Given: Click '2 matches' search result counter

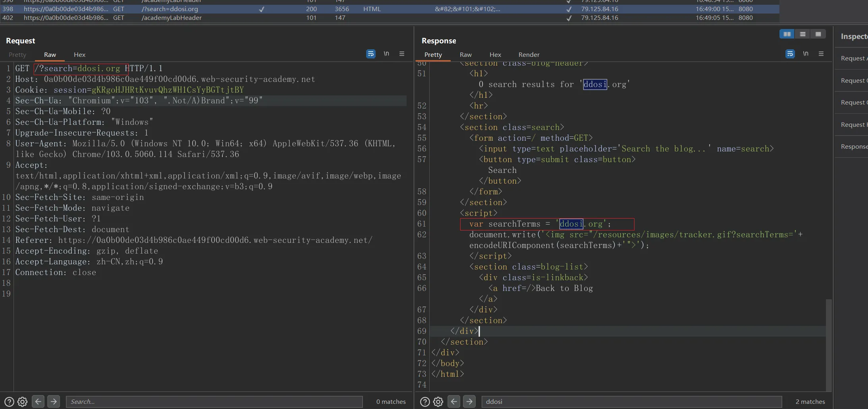Looking at the screenshot, I should click(810, 401).
